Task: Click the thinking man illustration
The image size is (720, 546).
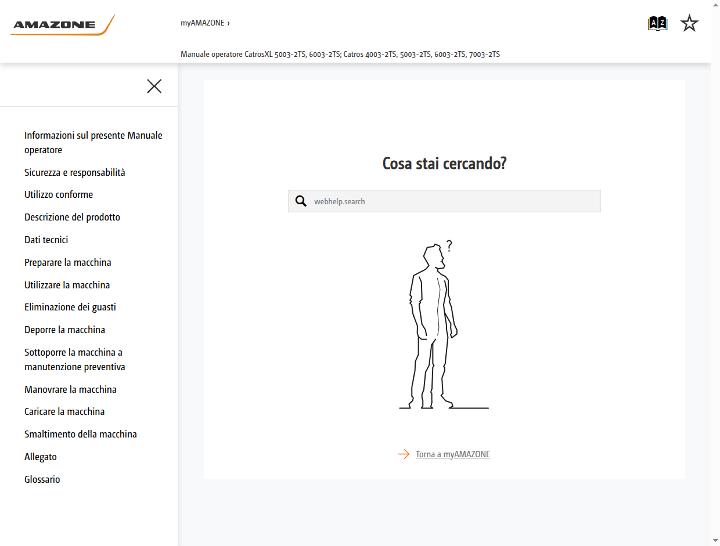Action: (444, 324)
